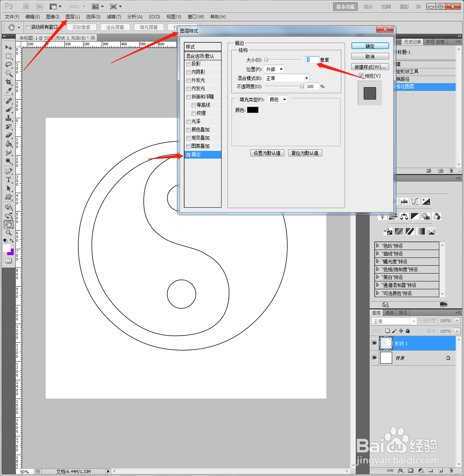The height and width of the screenshot is (476, 464).
Task: Select the Lasso tool
Action: 9,65
